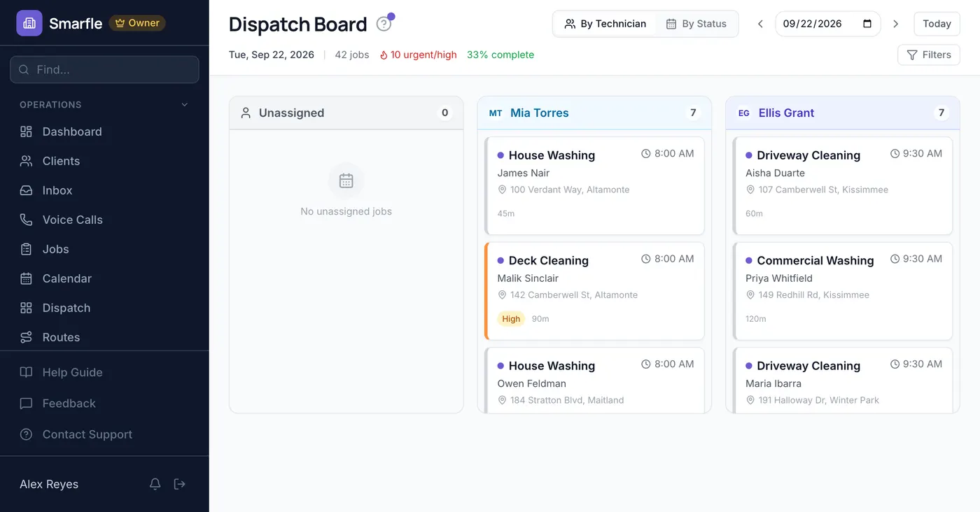Click the log out icon

click(x=180, y=484)
